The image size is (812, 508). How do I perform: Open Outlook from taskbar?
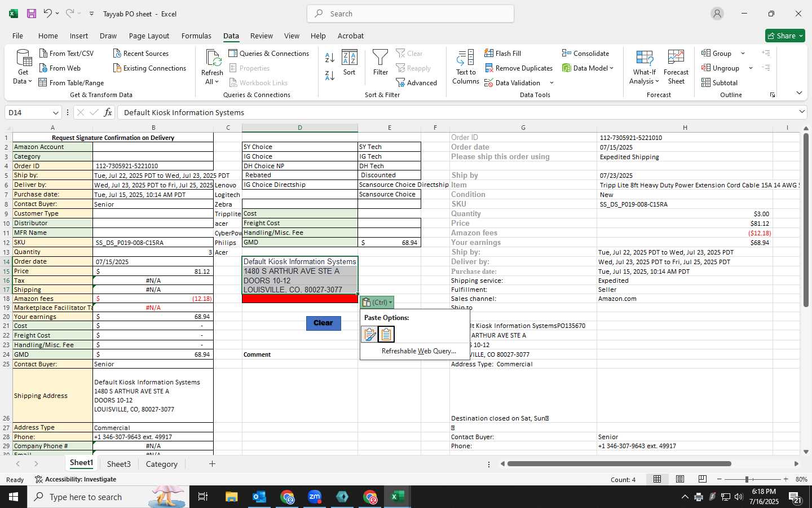click(x=259, y=497)
